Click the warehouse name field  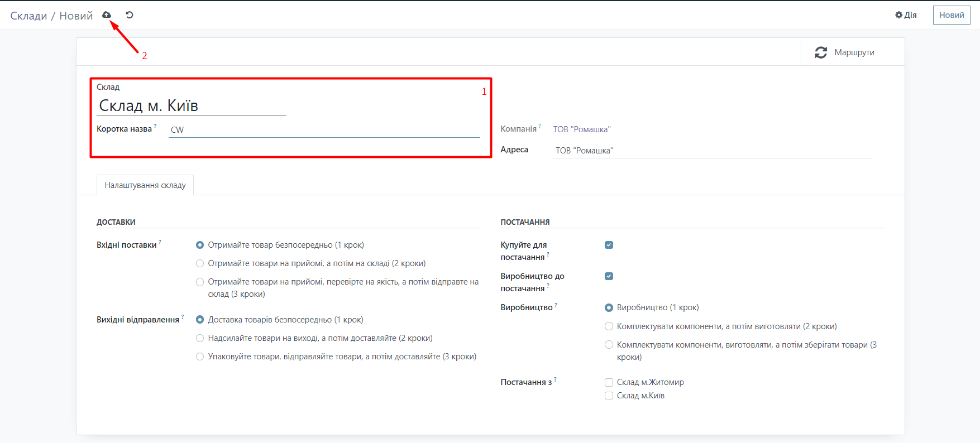(x=192, y=106)
